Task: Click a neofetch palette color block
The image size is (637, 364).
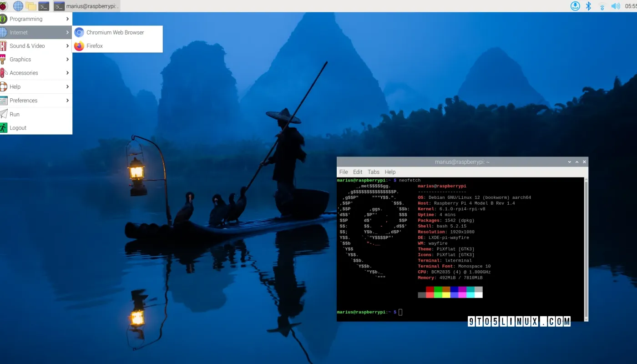Action: point(450,292)
